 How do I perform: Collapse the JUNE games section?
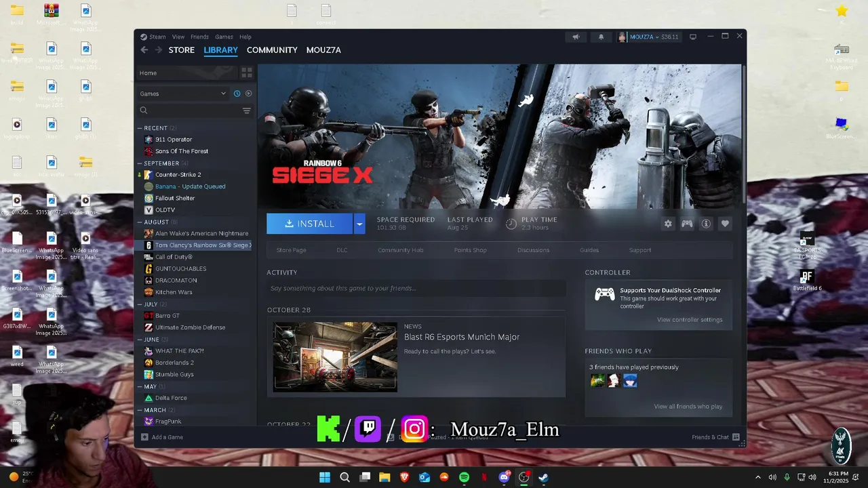coord(140,340)
